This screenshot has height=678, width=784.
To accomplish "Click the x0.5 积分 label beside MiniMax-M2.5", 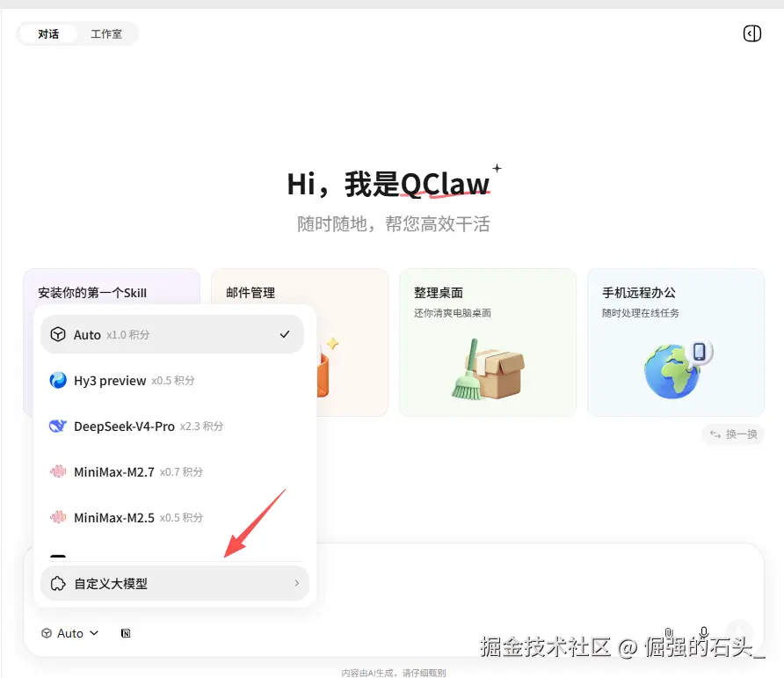I will 181,517.
